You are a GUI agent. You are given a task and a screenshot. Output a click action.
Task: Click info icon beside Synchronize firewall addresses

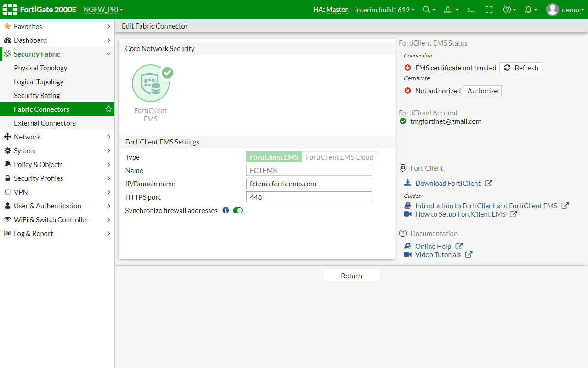pyautogui.click(x=226, y=210)
